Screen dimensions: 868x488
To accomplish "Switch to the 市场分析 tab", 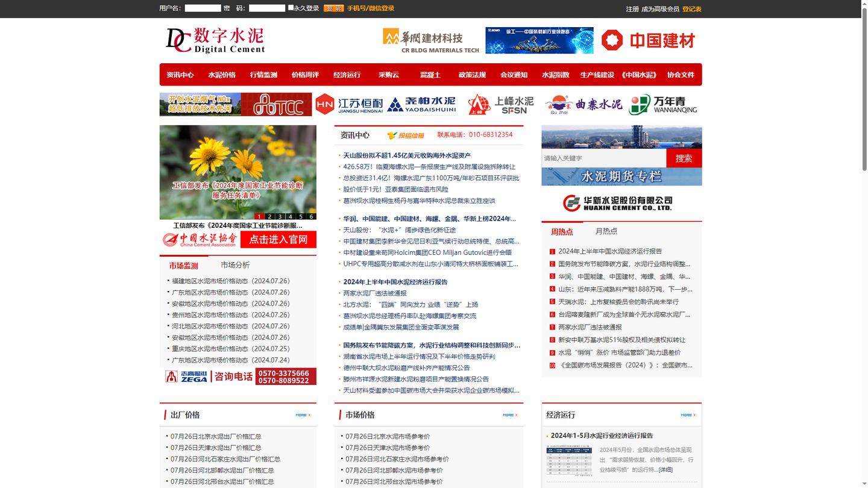I will point(235,265).
